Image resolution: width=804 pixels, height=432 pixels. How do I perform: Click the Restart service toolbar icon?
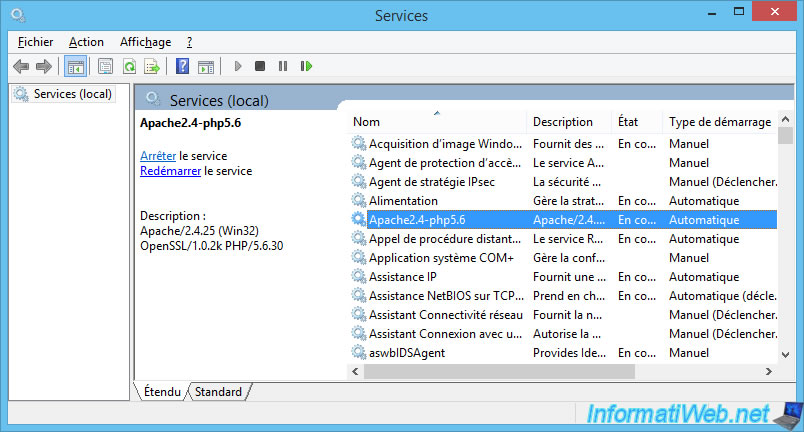(306, 66)
